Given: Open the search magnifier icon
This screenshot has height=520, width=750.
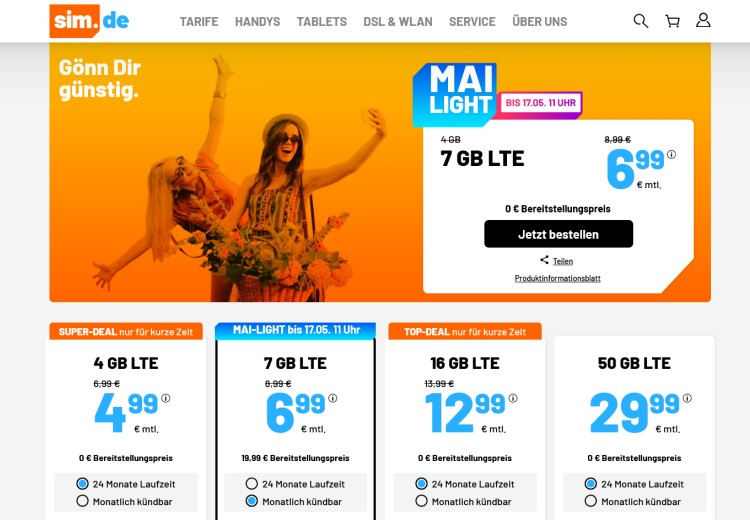Looking at the screenshot, I should click(x=640, y=21).
